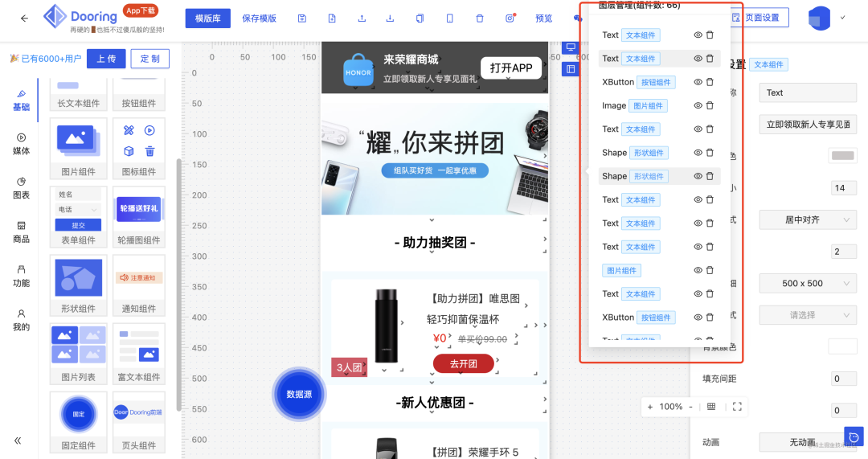
Task: Click the download arrow toolbar icon
Action: 391,18
